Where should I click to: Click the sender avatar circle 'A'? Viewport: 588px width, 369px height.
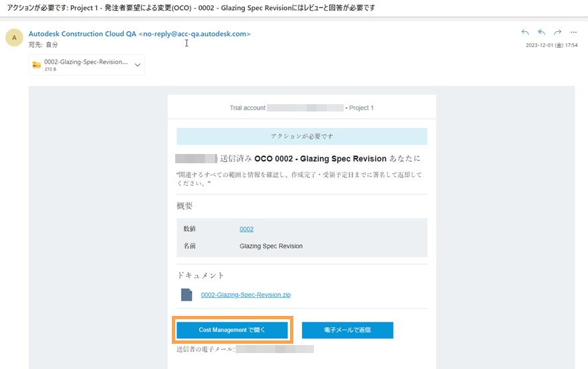tap(14, 38)
